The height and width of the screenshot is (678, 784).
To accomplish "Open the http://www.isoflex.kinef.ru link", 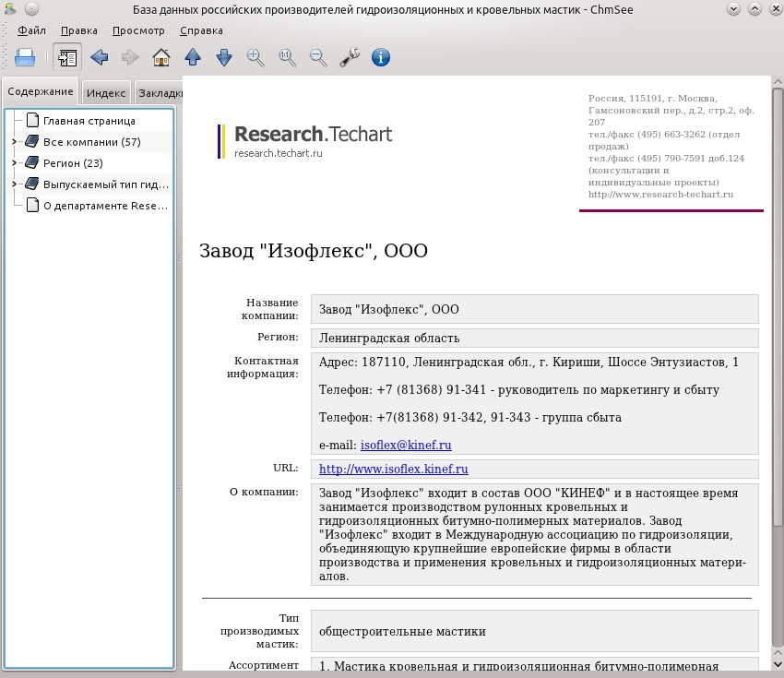I will [x=394, y=469].
